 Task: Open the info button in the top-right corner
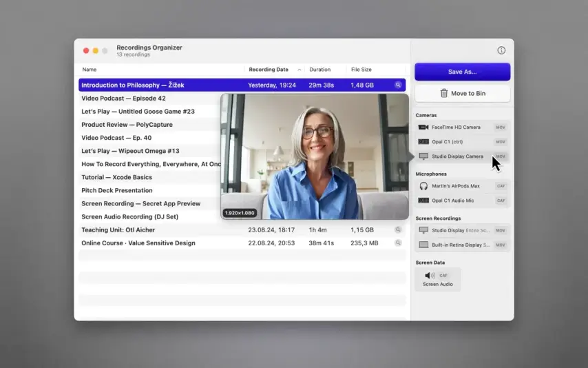coord(501,50)
